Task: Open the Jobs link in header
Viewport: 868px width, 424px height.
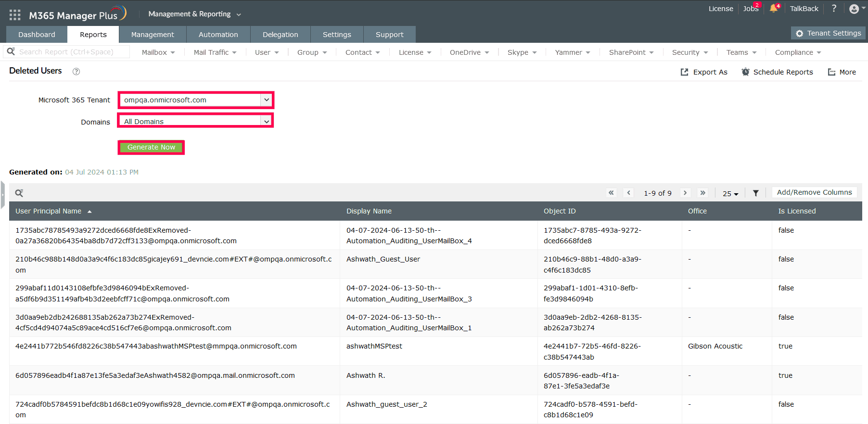Action: [x=751, y=9]
